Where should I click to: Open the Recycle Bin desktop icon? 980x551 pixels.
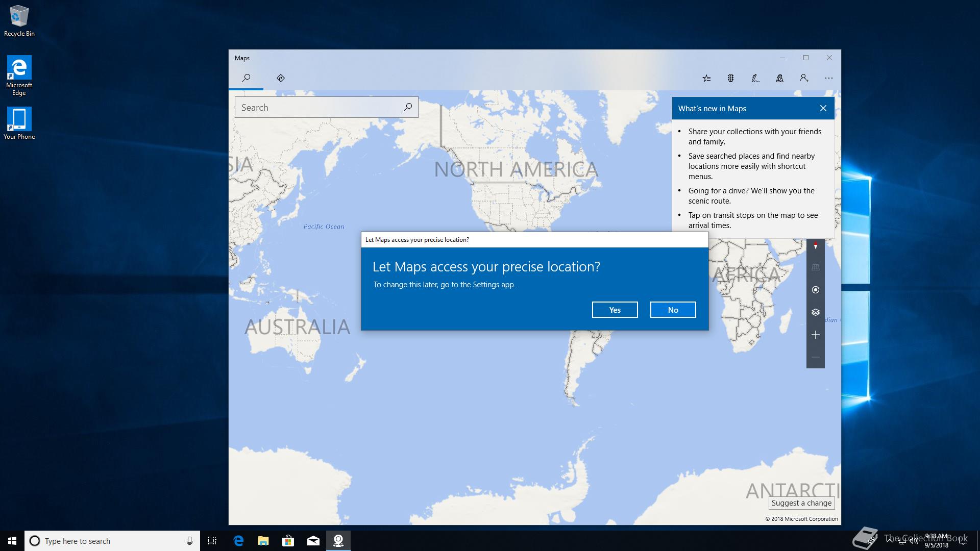19,21
